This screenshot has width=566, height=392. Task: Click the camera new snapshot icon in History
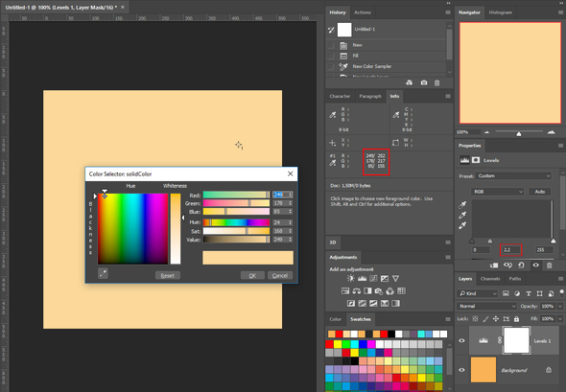click(x=424, y=83)
